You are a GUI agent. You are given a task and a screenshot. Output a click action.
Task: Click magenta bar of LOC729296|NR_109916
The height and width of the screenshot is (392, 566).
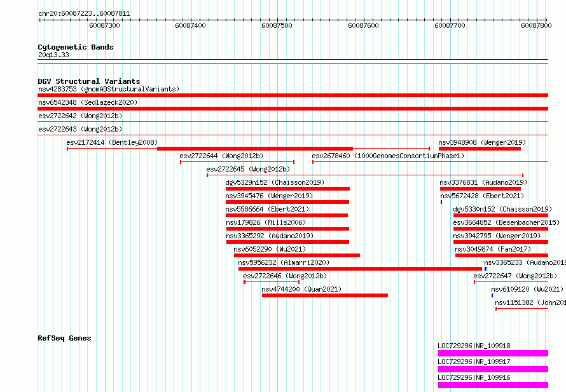[x=493, y=385]
